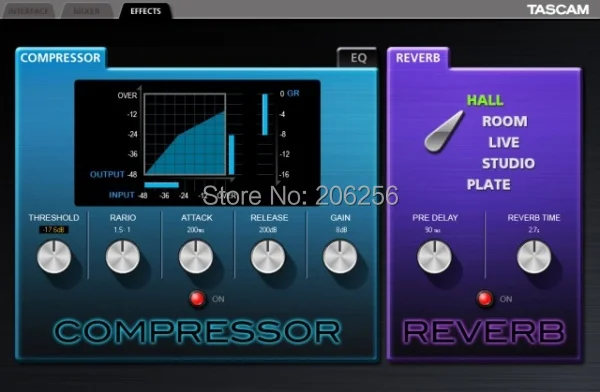Image resolution: width=600 pixels, height=392 pixels.
Task: Select LIVE reverb type
Action: point(504,142)
